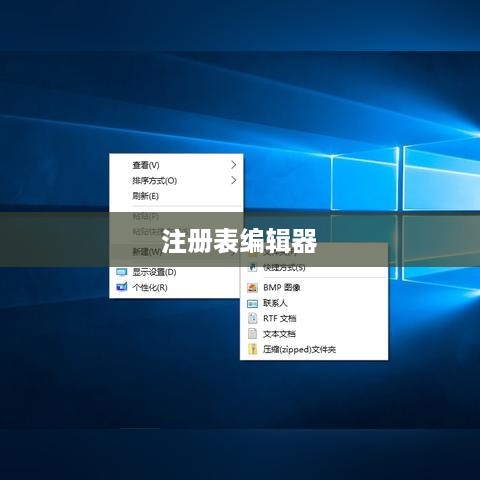Create a new BMP 图像 file
This screenshot has height=480, width=480.
[314, 287]
